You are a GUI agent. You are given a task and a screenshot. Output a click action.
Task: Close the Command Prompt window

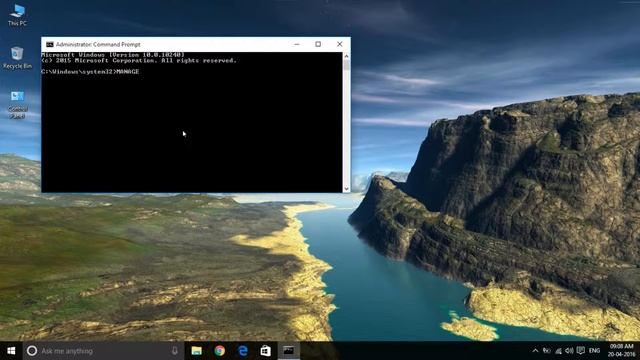pos(340,44)
